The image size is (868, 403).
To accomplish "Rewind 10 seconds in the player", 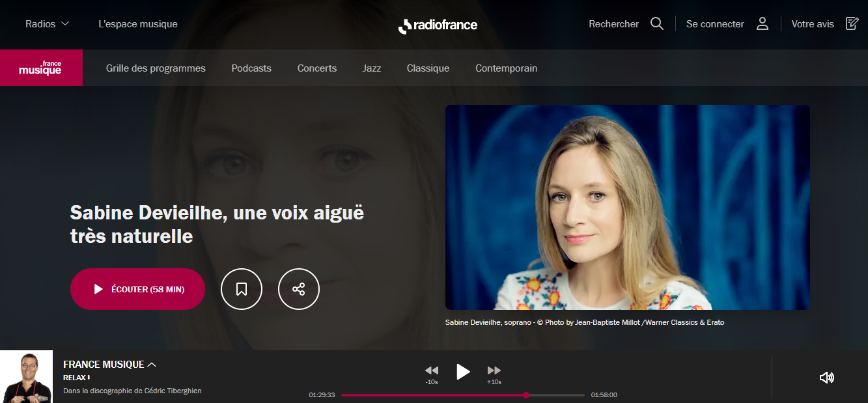I will [x=432, y=371].
